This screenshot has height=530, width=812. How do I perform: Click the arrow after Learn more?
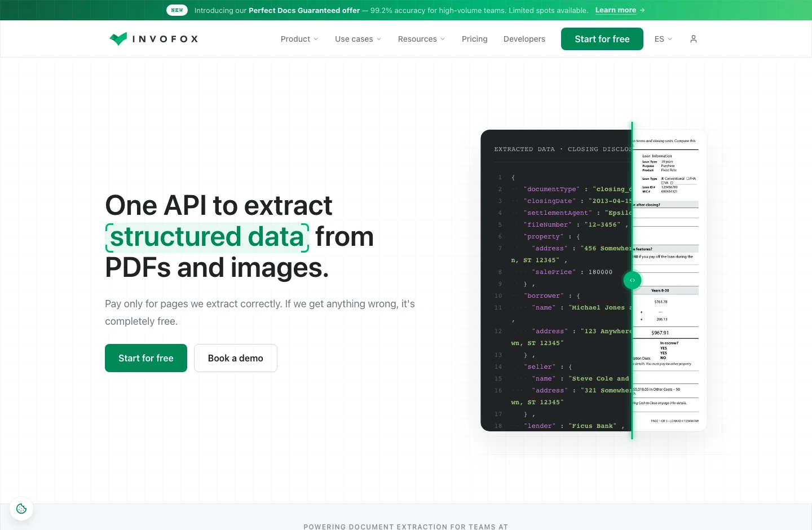(642, 10)
